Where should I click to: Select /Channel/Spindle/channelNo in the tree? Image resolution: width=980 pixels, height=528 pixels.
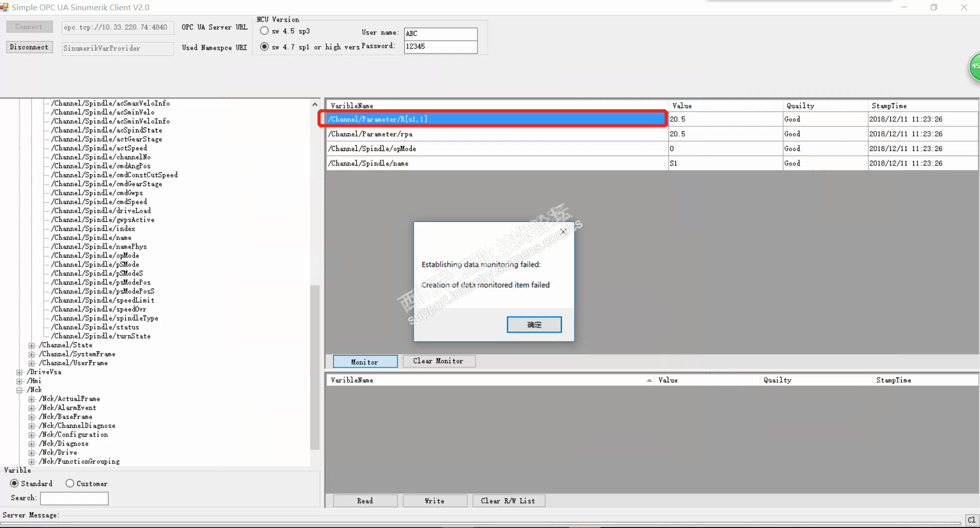tap(100, 157)
